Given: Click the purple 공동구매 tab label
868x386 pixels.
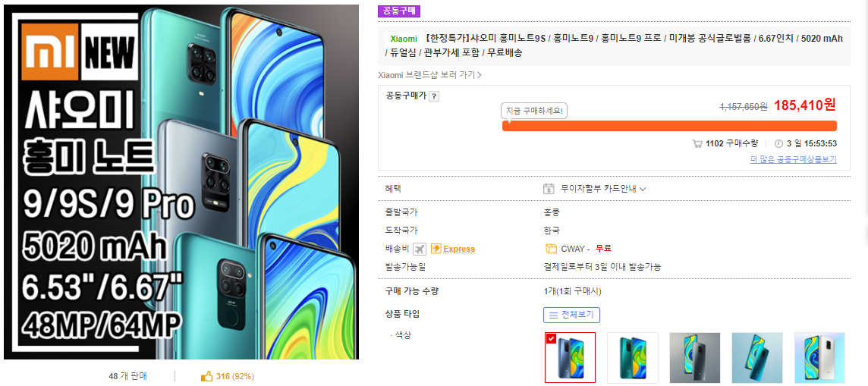Looking at the screenshot, I should pyautogui.click(x=399, y=10).
